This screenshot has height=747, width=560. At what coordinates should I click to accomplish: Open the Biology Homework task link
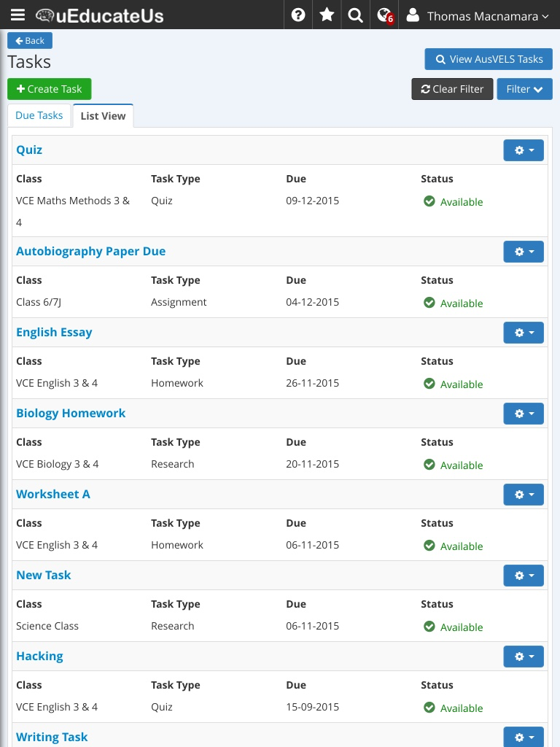71,413
